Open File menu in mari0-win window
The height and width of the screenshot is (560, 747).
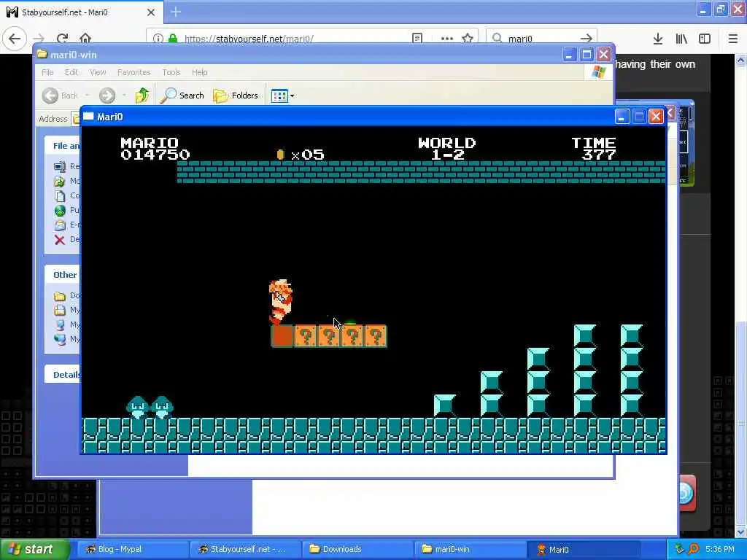coord(47,72)
